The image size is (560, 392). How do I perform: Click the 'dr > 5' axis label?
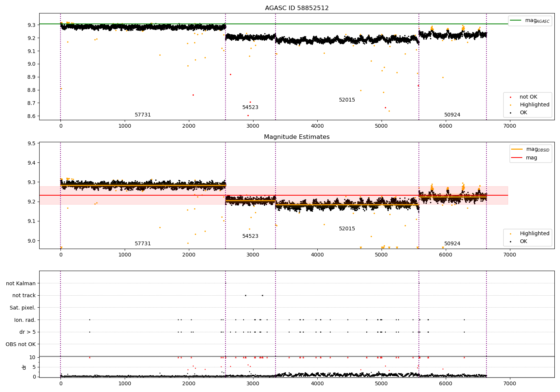tap(28, 332)
